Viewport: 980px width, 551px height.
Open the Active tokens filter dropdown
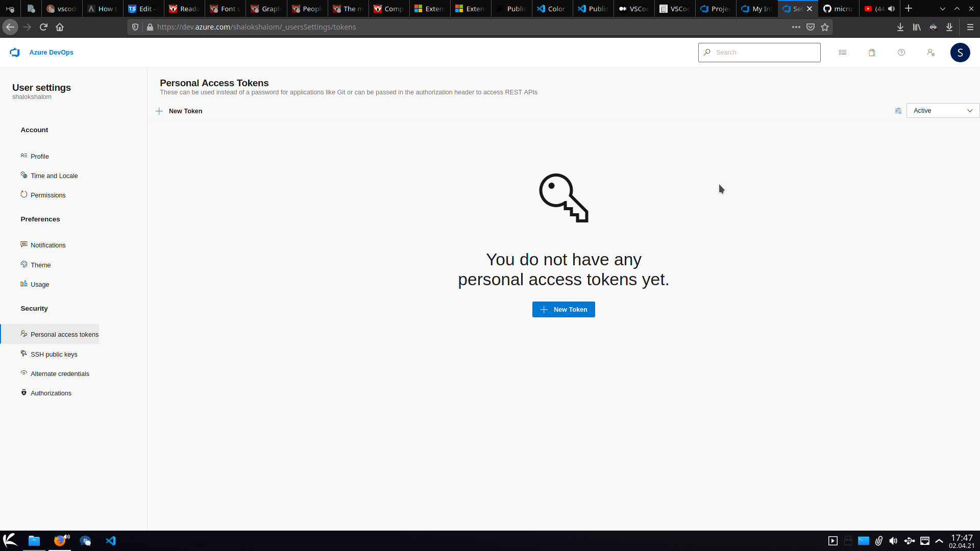point(942,110)
